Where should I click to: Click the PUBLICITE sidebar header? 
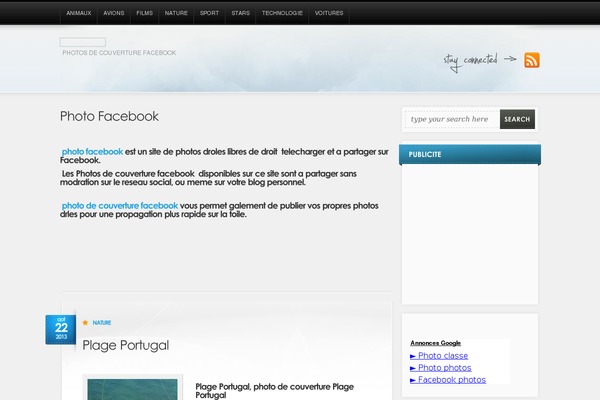point(470,155)
